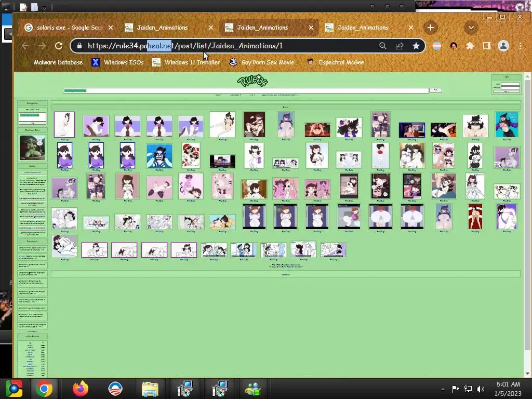Toggle the browser side panel
The height and width of the screenshot is (399, 532).
click(x=486, y=46)
